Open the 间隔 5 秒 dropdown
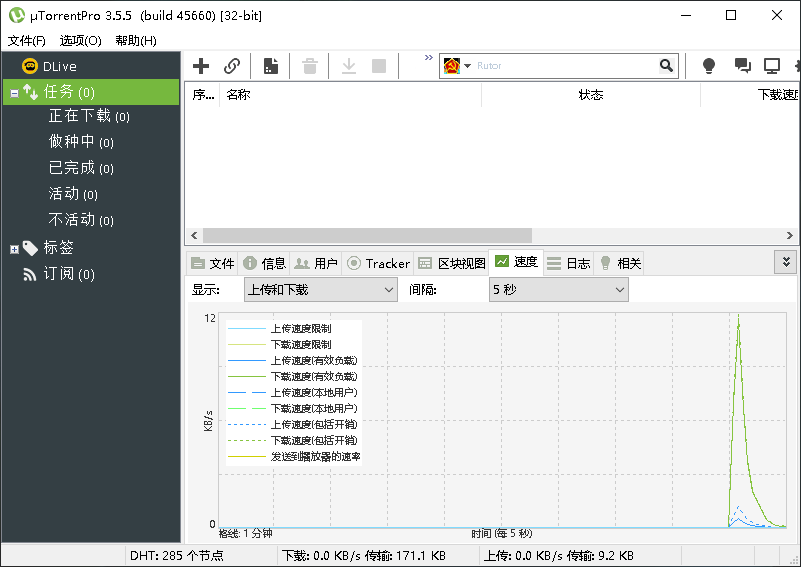Screen dimensions: 801x567 click(558, 290)
